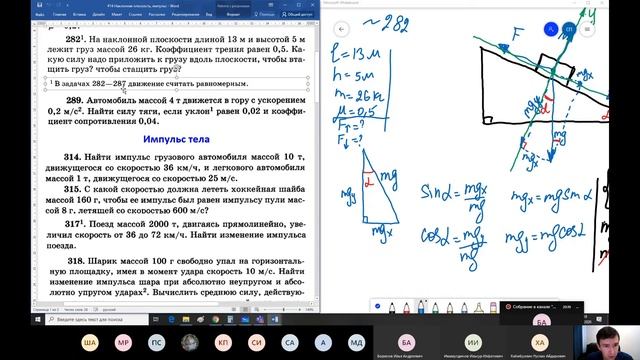Viewport: 640px width, 360px height.
Task: Open the Файл tab in Word
Action: pyautogui.click(x=40, y=14)
